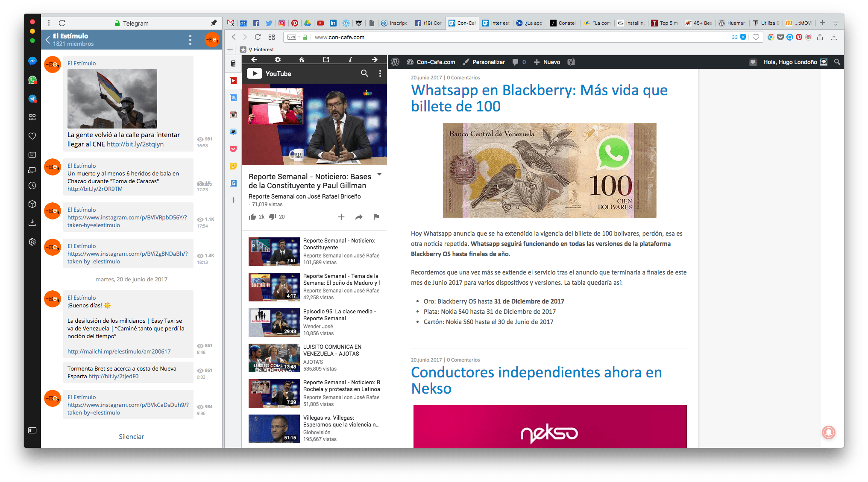
Task: Open Google Keep from the sidebar
Action: click(x=233, y=166)
